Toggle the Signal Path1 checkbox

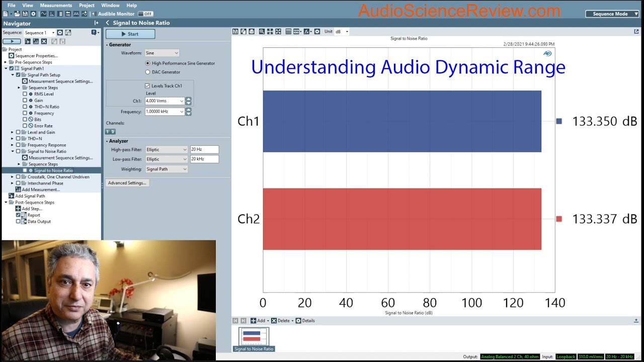12,68
